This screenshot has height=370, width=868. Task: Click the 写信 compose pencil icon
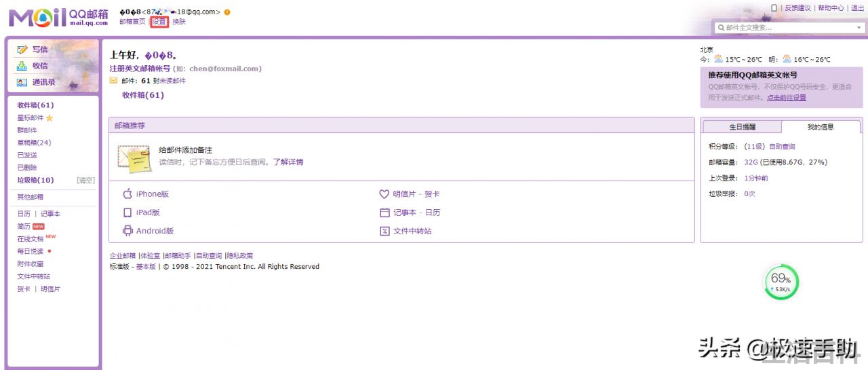(22, 50)
